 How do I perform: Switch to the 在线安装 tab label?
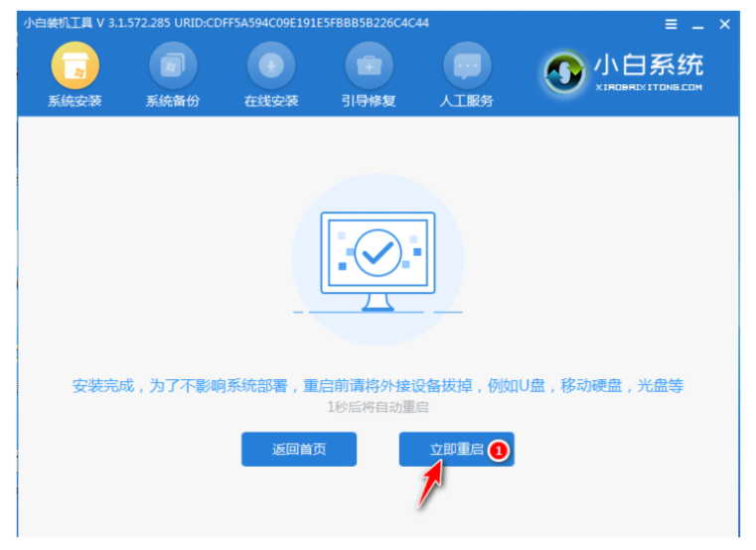point(271,100)
